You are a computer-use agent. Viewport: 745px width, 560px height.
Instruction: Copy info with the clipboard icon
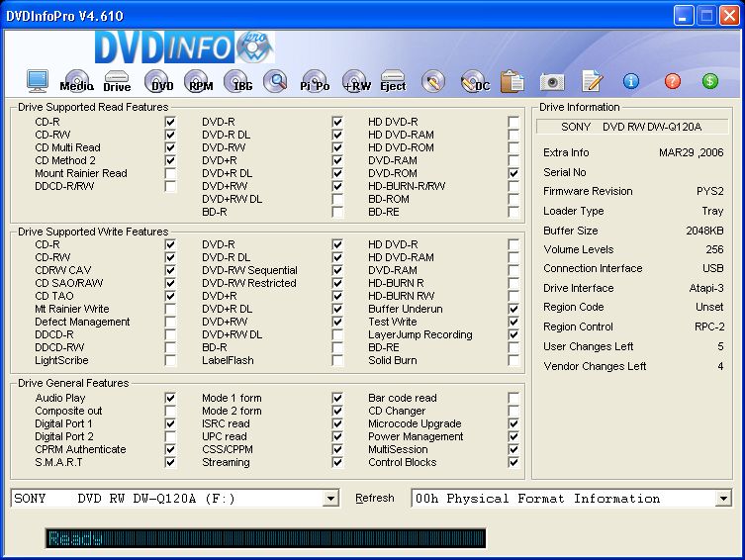point(512,81)
